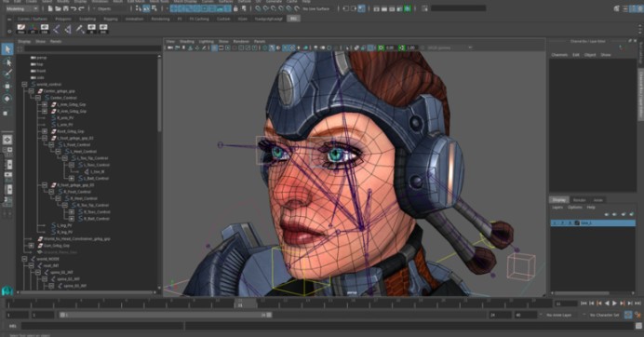Collapse the L_Foot_Control node
Screen dimensions: 644x337
click(x=51, y=144)
